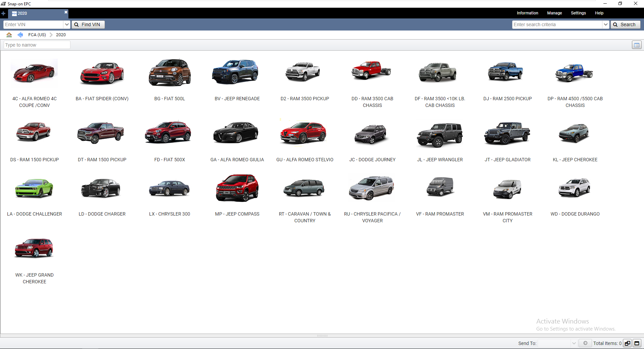Click the Send To go arrow icon
The image size is (644, 349).
tap(585, 343)
